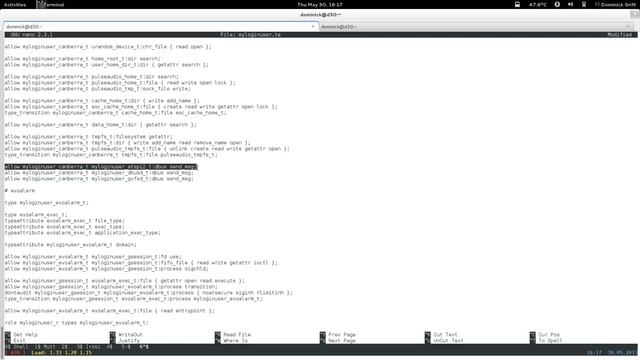Viewport: 640px width, 360px height.
Task: Open the Activities overview
Action: (15, 4)
